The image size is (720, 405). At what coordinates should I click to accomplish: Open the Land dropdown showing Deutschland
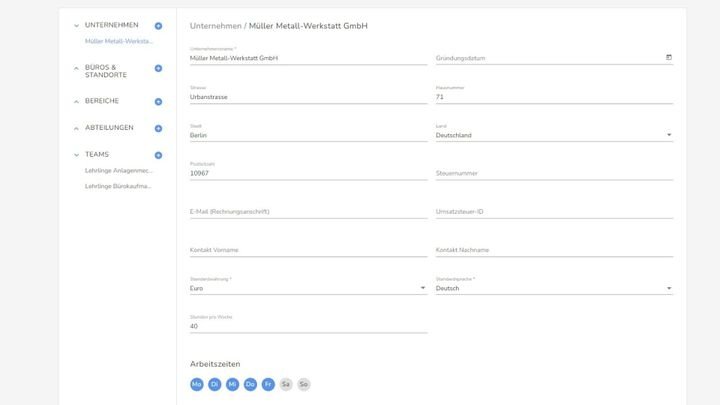click(x=554, y=135)
